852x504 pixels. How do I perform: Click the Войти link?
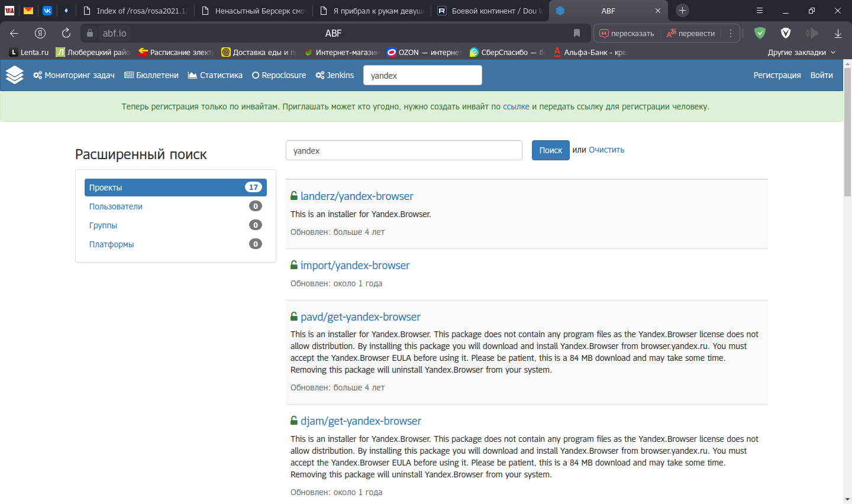pyautogui.click(x=821, y=75)
